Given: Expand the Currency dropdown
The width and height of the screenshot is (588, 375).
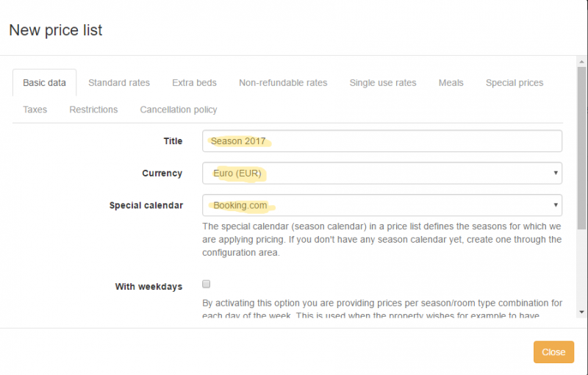Looking at the screenshot, I should point(382,174).
